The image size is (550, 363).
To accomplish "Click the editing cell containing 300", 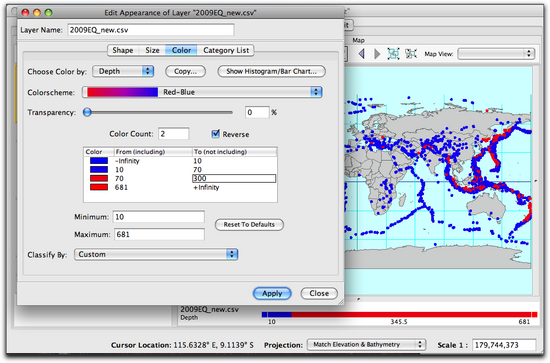I will pos(234,178).
